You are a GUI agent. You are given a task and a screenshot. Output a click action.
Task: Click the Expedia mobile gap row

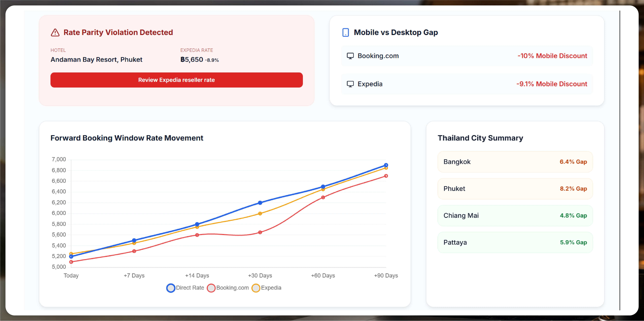tap(467, 84)
